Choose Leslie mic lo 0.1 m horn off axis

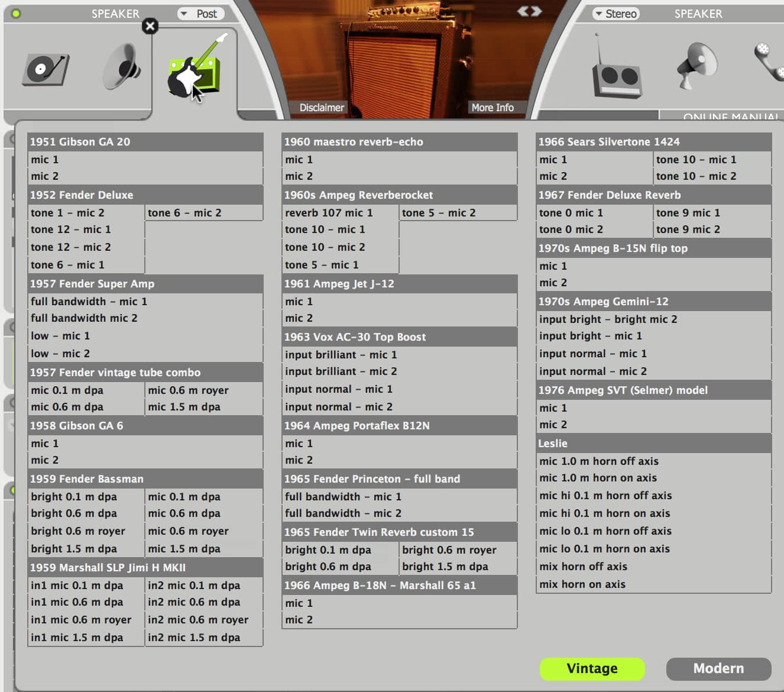point(653,531)
